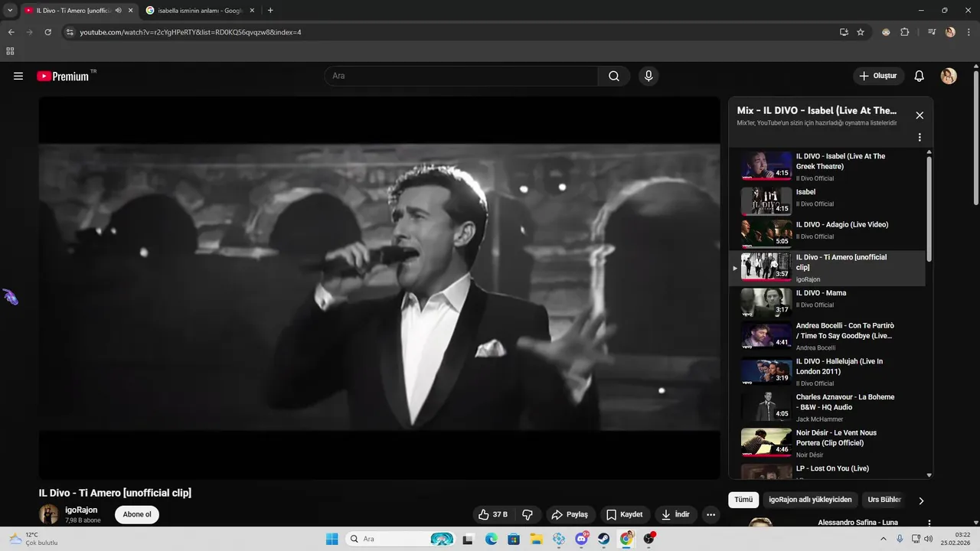Save the video using Kaydet
The height and width of the screenshot is (551, 980).
(625, 514)
